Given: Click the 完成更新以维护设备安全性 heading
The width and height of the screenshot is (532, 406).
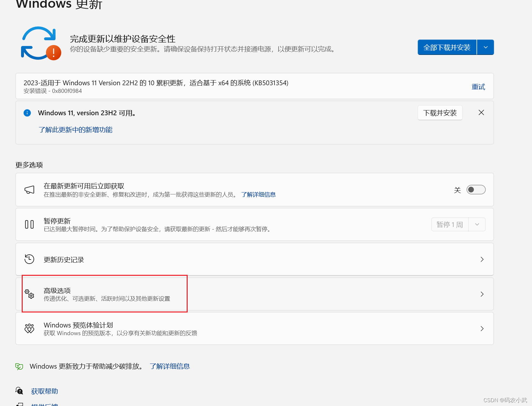Looking at the screenshot, I should (123, 39).
